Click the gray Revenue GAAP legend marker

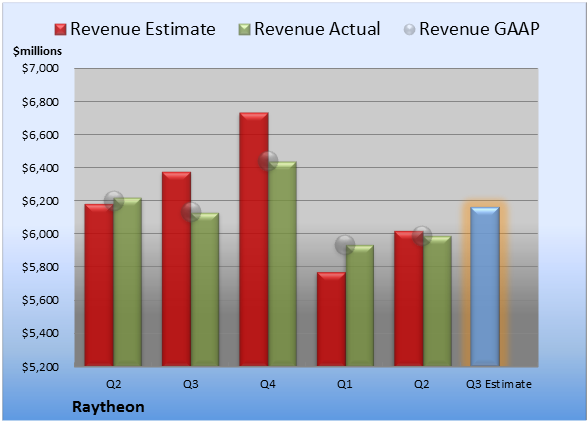(x=410, y=30)
